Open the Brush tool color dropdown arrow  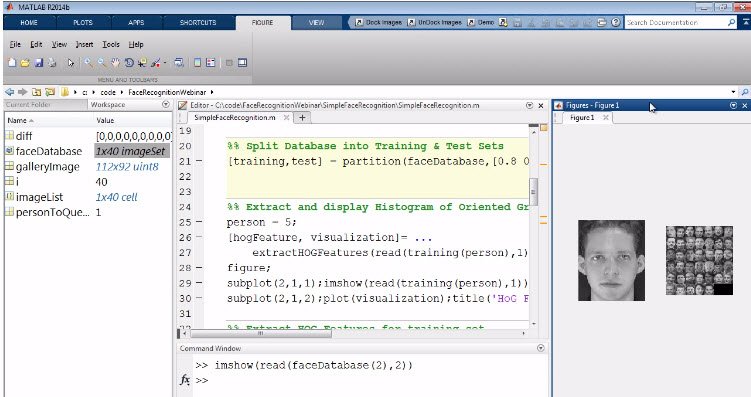[x=165, y=63]
